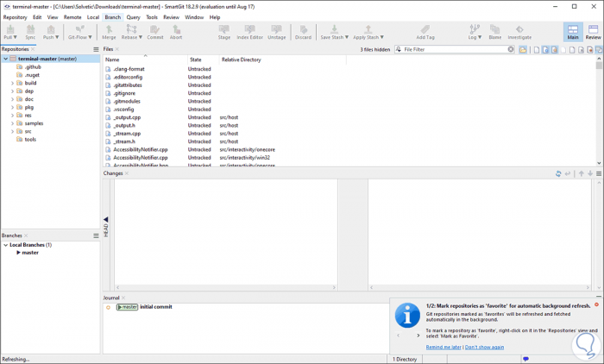Click the Save Stash icon
The image size is (604, 364).
point(334,32)
